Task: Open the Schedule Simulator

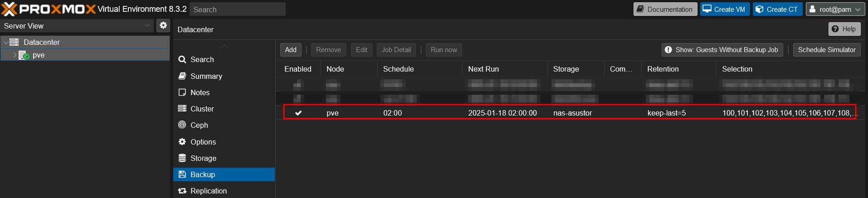Action: 826,50
